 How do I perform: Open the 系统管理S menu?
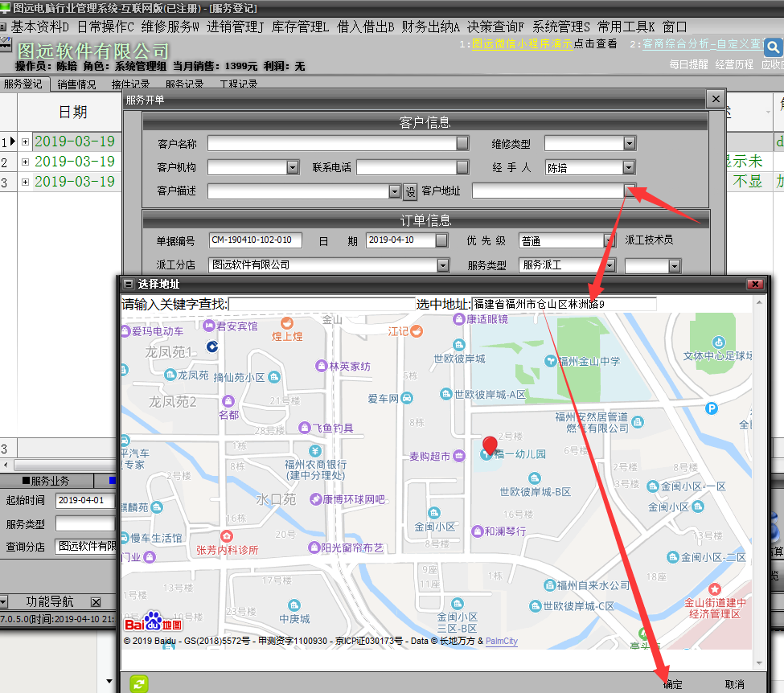point(561,27)
